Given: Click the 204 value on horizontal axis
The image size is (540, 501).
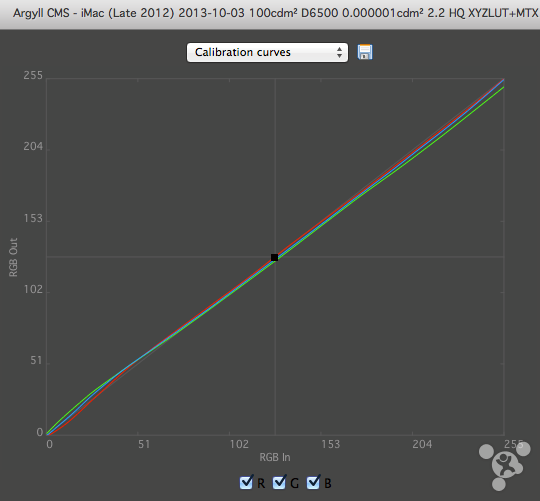Looking at the screenshot, I should pos(422,444).
